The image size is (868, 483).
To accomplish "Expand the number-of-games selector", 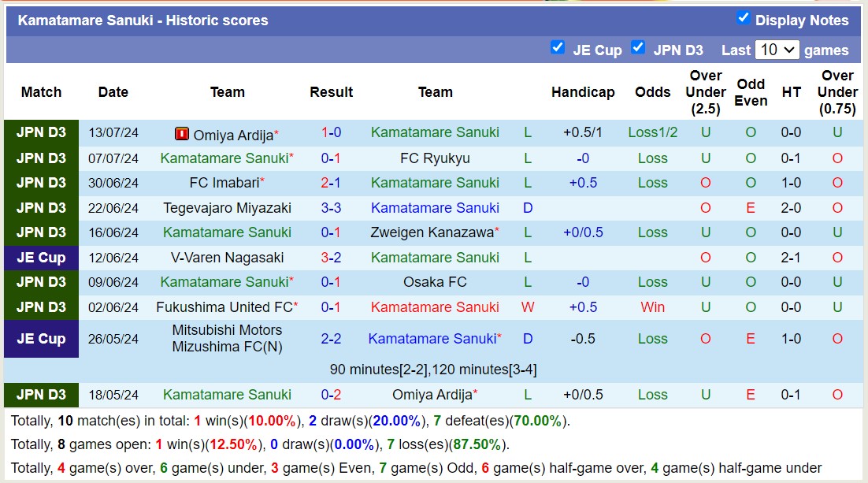I will (x=777, y=50).
